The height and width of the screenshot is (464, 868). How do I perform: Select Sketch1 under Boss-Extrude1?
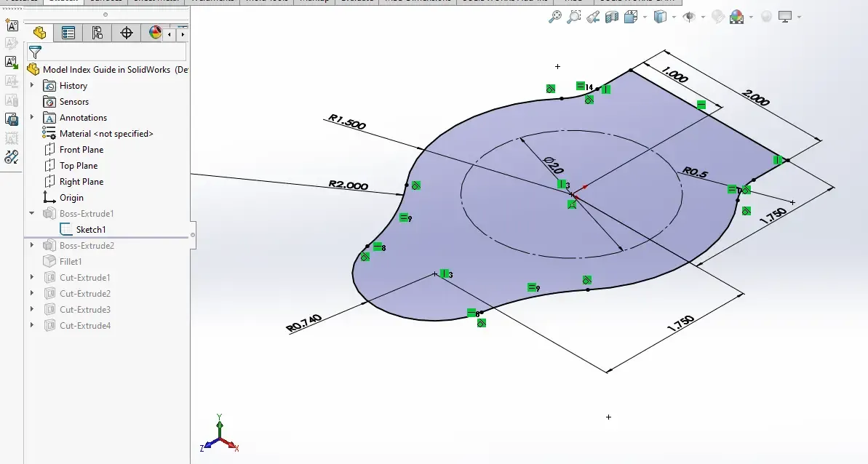point(82,230)
